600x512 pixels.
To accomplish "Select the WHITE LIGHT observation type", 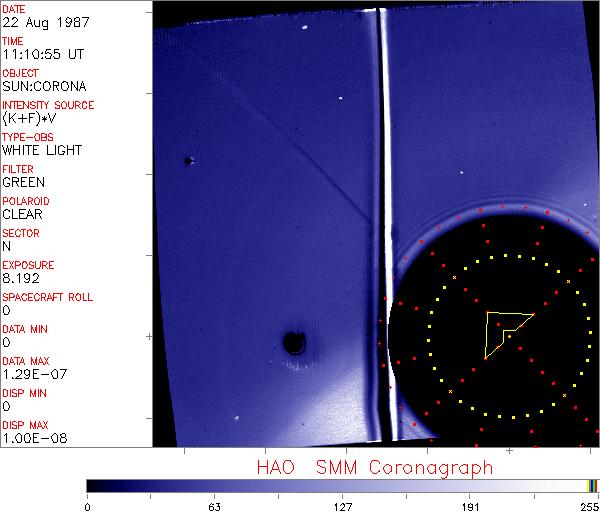I will [x=42, y=150].
